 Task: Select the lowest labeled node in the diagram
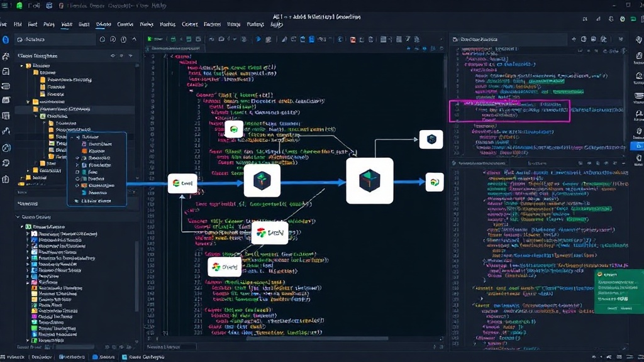tap(225, 266)
